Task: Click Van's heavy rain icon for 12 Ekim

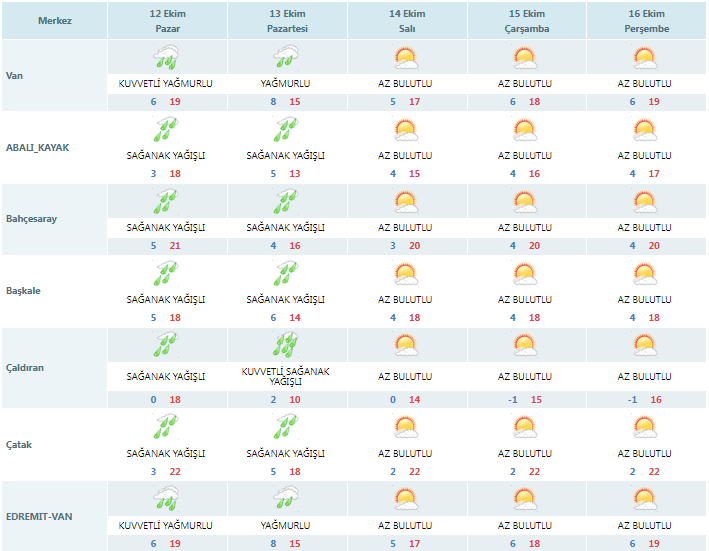Action: (166, 58)
